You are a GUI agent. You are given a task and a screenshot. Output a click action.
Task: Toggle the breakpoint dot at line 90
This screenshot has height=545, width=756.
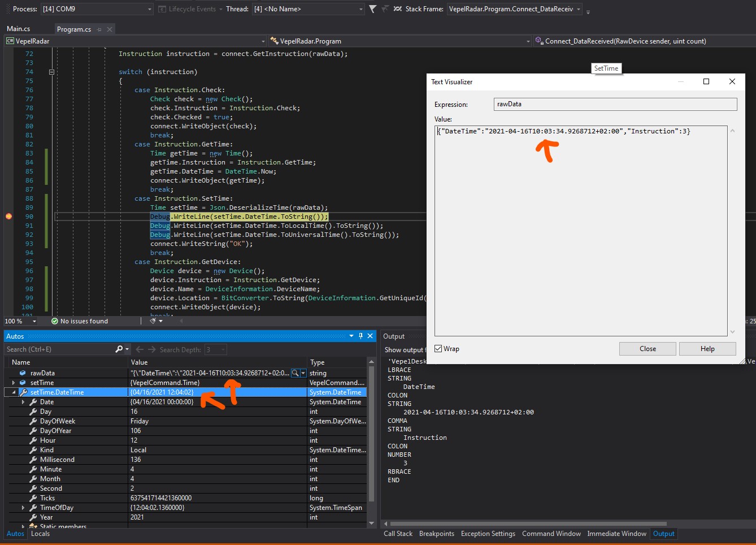[x=8, y=217]
